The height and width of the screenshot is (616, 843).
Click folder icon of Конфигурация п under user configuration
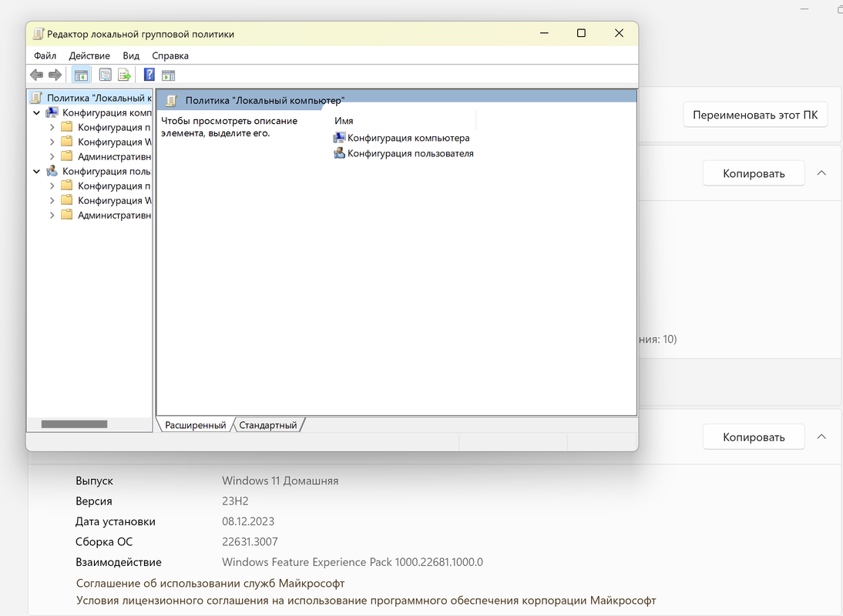pos(67,186)
